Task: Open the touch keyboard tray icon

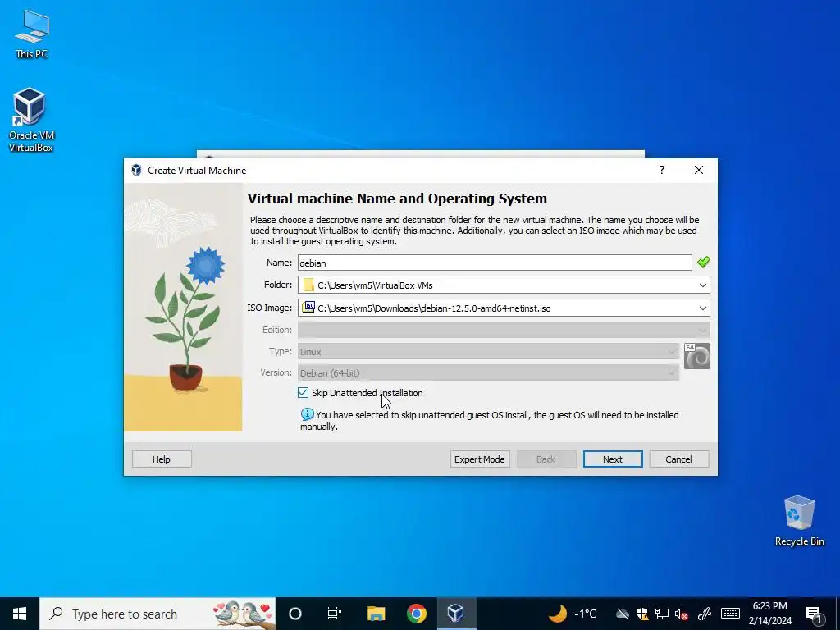Action: 730,614
